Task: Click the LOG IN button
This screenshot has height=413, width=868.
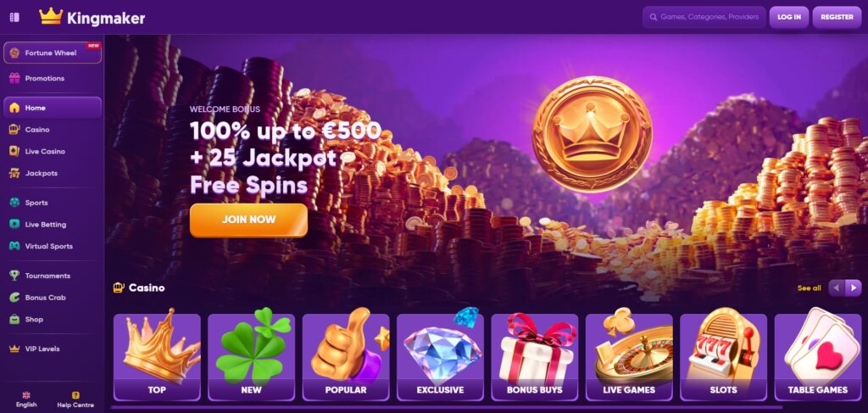Action: click(x=789, y=17)
